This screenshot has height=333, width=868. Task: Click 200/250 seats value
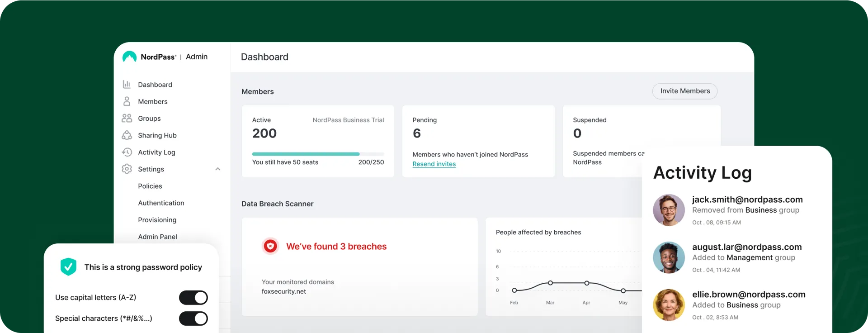point(371,162)
